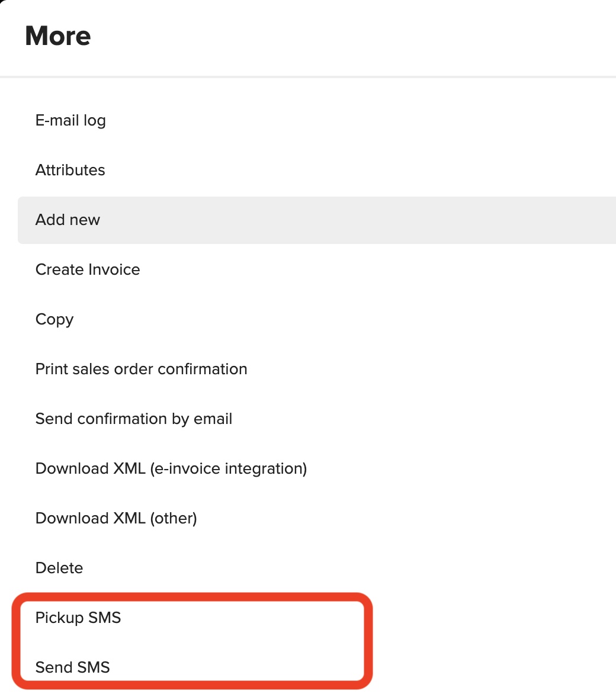616x694 pixels.
Task: Click the highlighted Add new option
Action: (x=68, y=220)
